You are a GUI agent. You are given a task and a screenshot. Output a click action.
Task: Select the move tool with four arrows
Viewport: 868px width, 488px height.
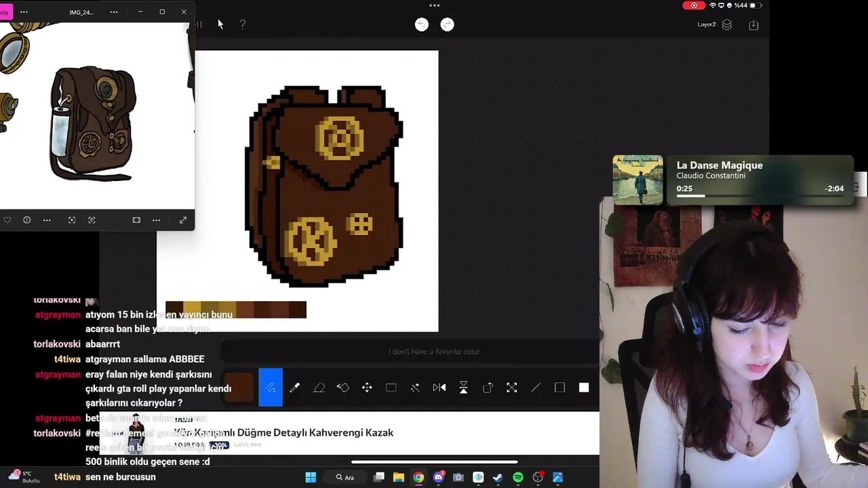[x=367, y=388]
